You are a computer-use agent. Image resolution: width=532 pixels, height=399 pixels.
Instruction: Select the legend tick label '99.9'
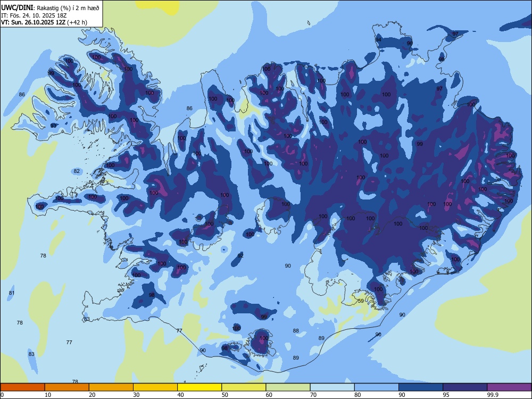[493, 395]
